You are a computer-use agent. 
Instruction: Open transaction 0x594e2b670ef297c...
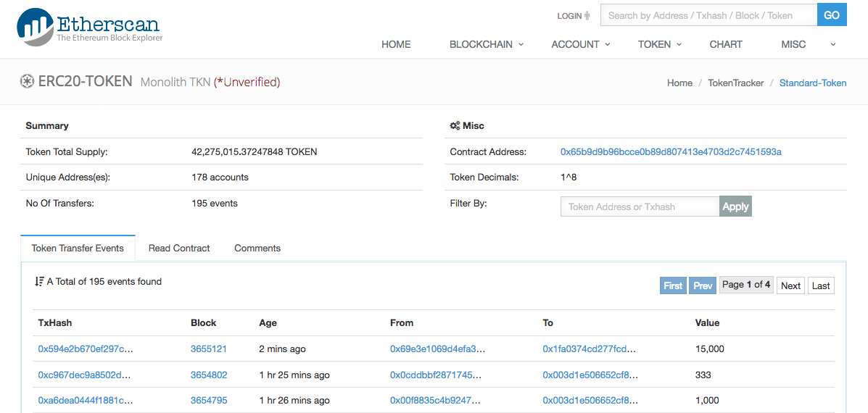point(86,349)
